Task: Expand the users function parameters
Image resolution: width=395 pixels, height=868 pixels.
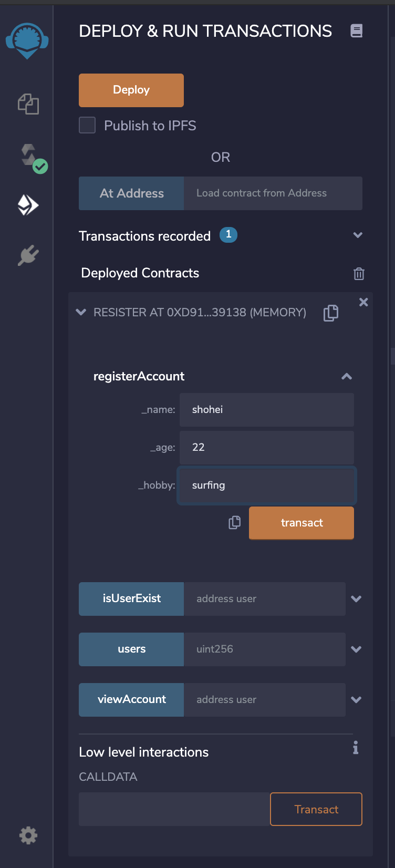Action: pos(356,649)
